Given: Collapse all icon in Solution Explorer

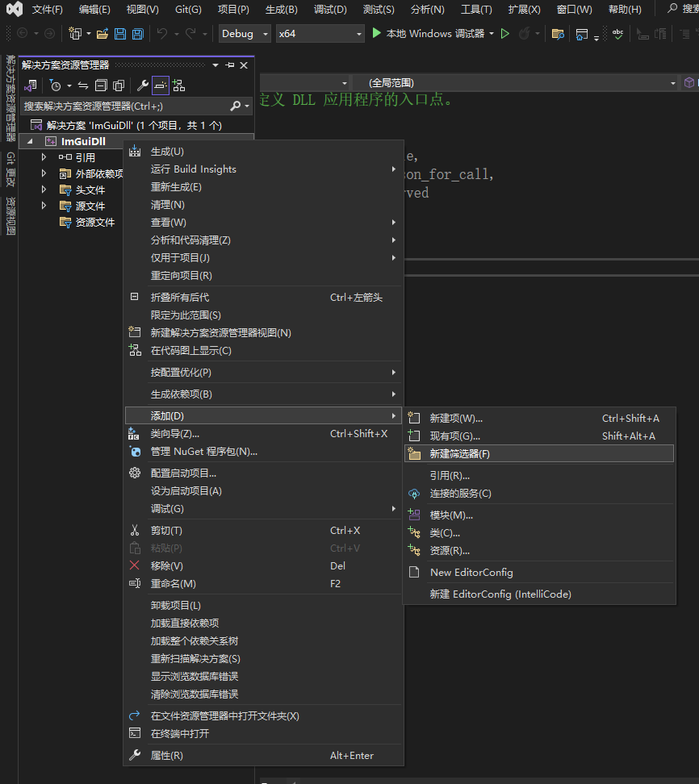Looking at the screenshot, I should point(101,85).
